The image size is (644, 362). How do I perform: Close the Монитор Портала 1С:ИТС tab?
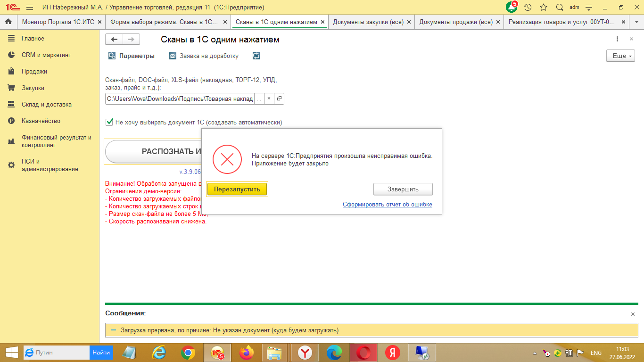[99, 22]
